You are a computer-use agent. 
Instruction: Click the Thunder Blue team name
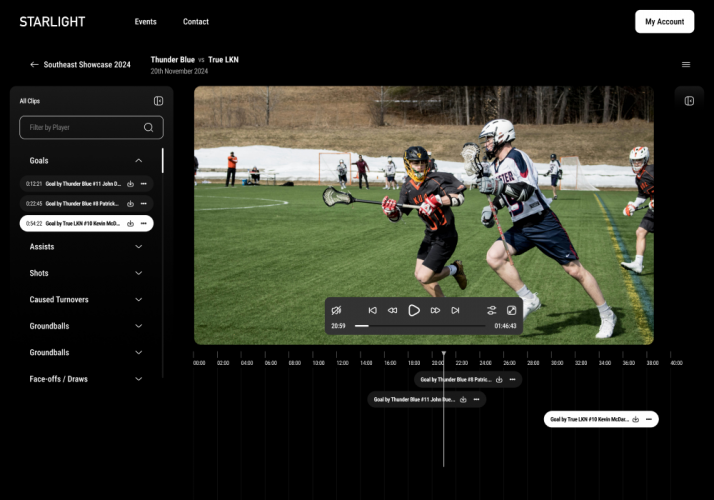coord(173,60)
